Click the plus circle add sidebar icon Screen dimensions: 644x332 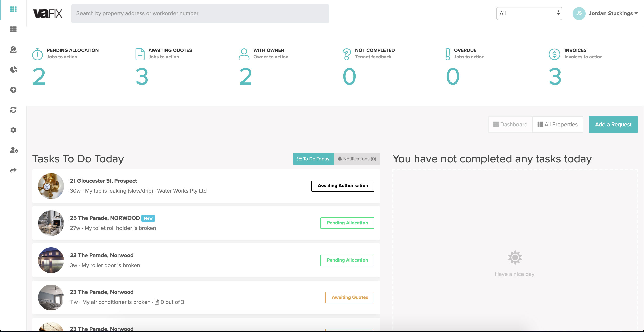tap(13, 90)
